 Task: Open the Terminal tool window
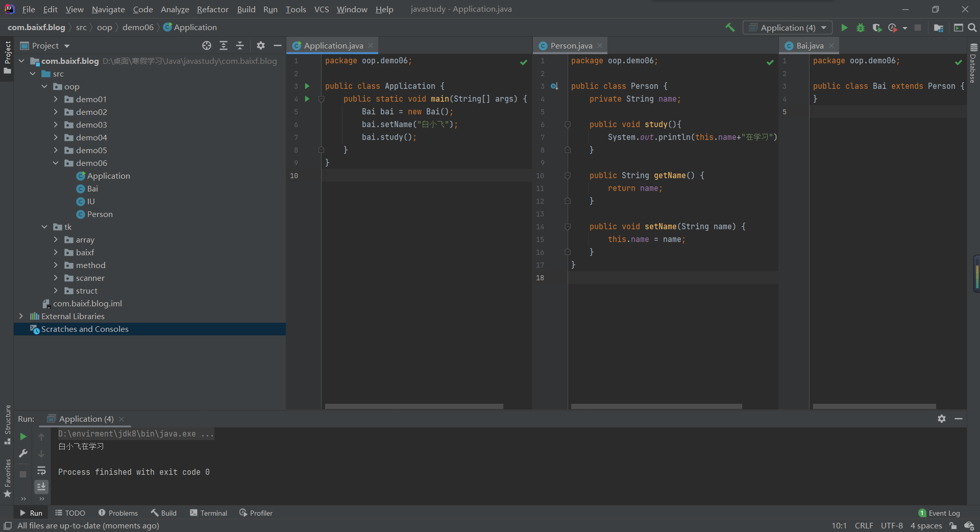[x=208, y=513]
